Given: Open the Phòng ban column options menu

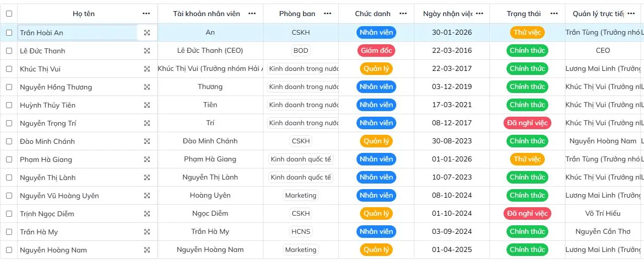Looking at the screenshot, I should pos(327,14).
